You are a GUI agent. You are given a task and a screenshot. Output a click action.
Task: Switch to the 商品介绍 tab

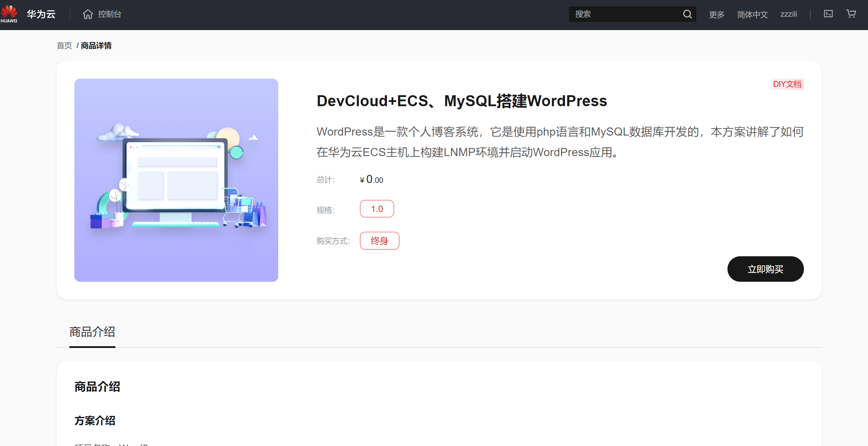pos(92,332)
